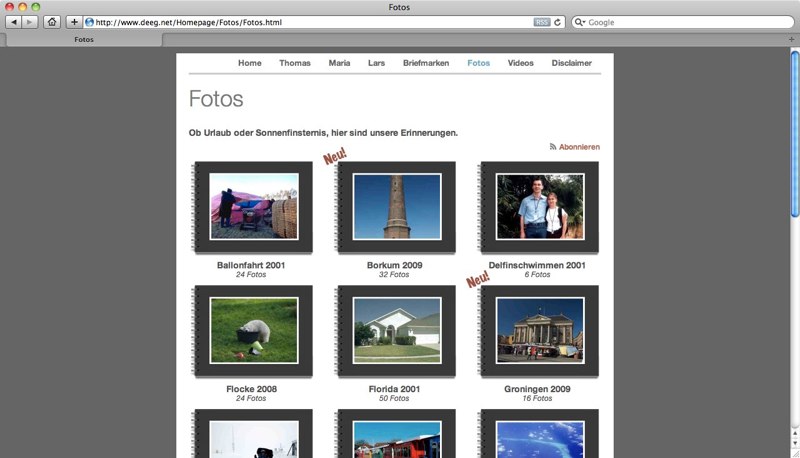Select the Groningen 2009 album thumbnail
The width and height of the screenshot is (800, 458).
tap(540, 330)
